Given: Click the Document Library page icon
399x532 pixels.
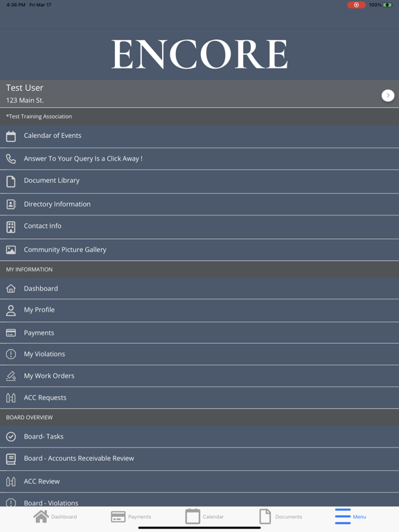Looking at the screenshot, I should coord(11,181).
